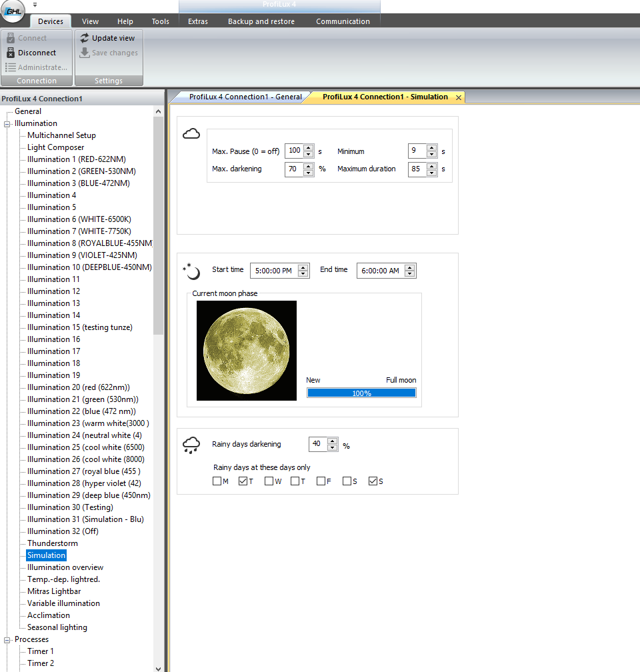Open the GHL application logo menu
Viewport: 640px width, 672px height.
coord(13,10)
